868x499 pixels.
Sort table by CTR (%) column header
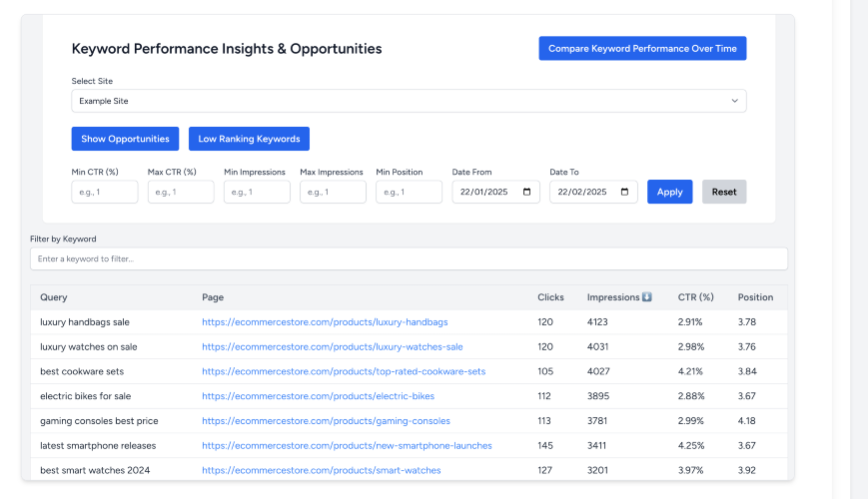tap(696, 297)
